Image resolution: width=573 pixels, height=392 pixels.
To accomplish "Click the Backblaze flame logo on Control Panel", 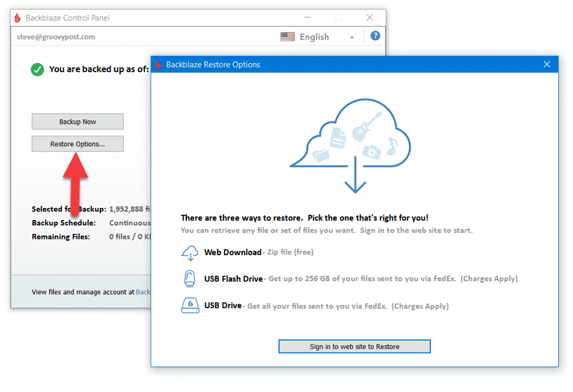I will point(18,18).
